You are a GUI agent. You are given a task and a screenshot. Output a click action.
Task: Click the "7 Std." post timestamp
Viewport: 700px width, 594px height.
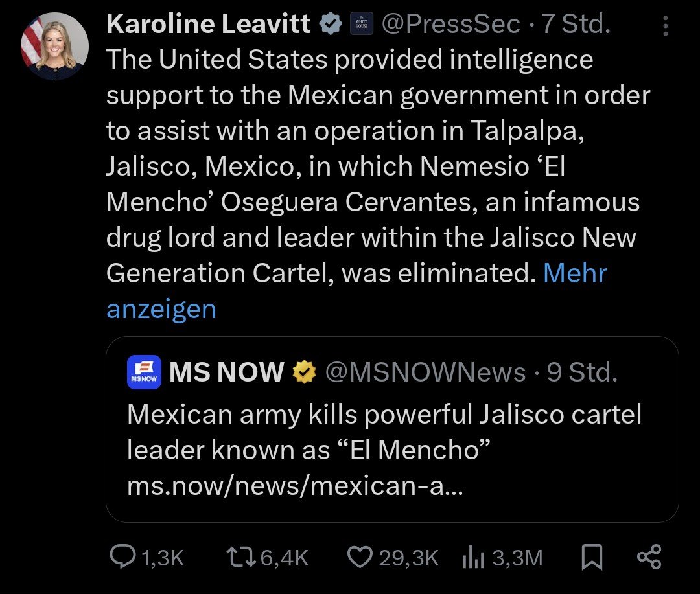click(577, 25)
